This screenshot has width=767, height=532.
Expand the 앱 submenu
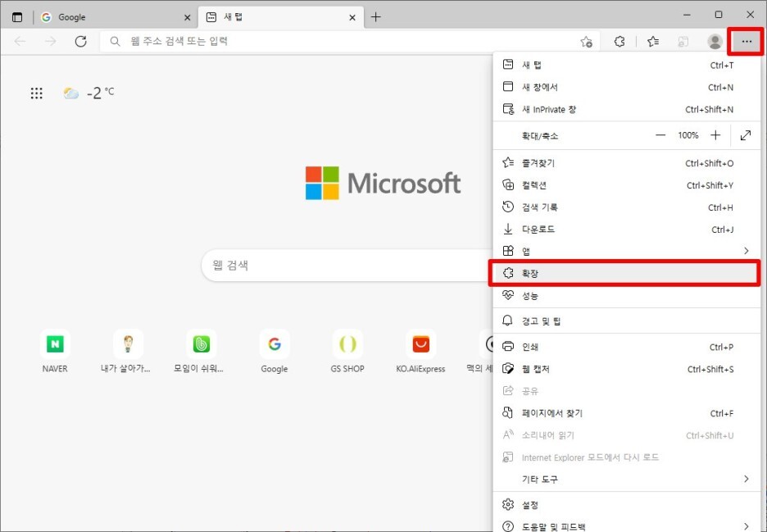click(627, 251)
